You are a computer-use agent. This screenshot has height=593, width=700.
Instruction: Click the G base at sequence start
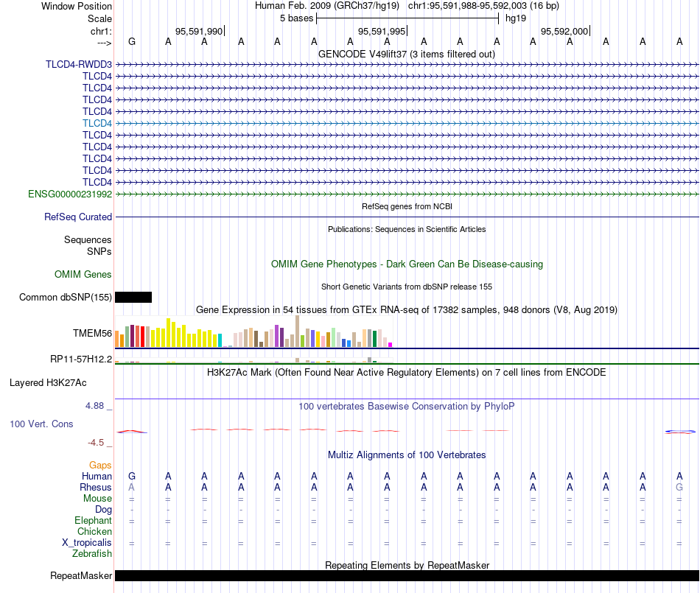[x=132, y=41]
